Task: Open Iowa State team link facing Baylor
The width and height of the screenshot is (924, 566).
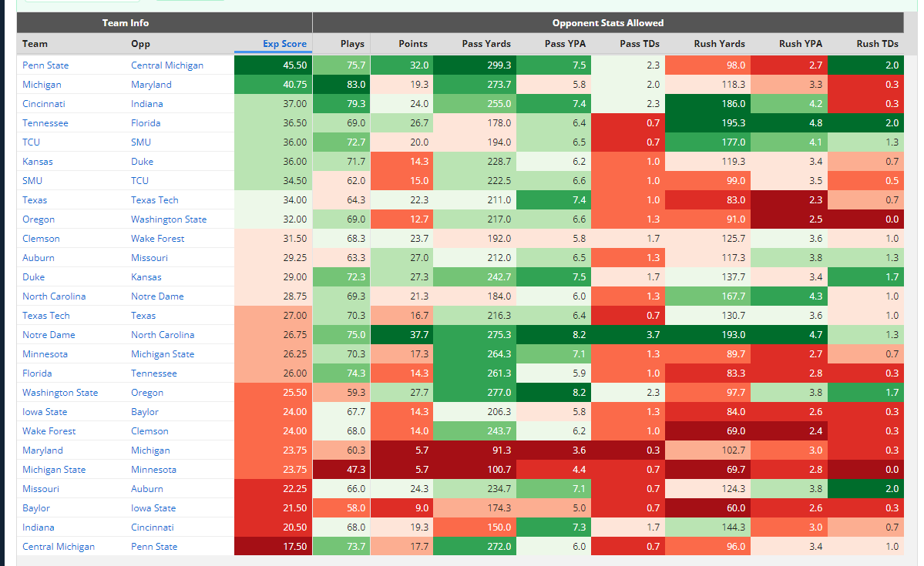Action: tap(45, 412)
